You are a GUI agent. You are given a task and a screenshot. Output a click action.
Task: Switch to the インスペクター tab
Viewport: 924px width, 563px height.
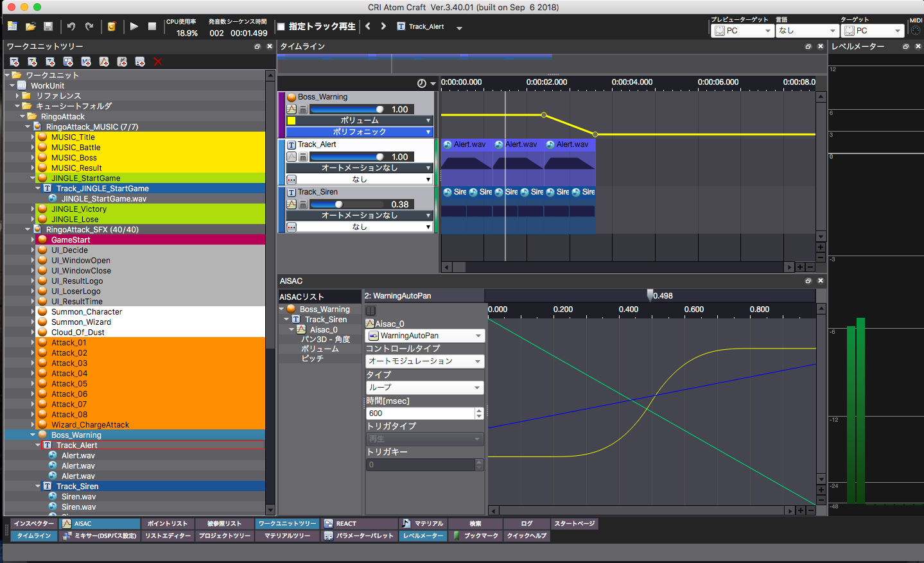pos(34,524)
